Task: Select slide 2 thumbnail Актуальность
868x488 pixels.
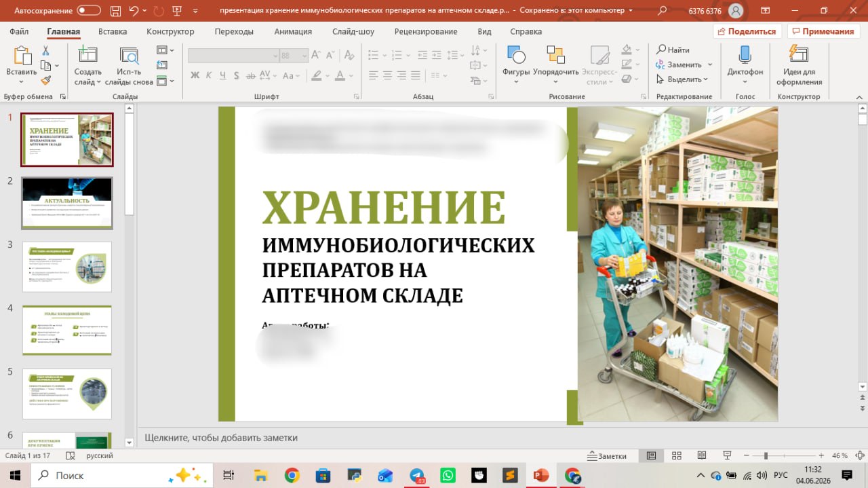Action: pyautogui.click(x=67, y=203)
